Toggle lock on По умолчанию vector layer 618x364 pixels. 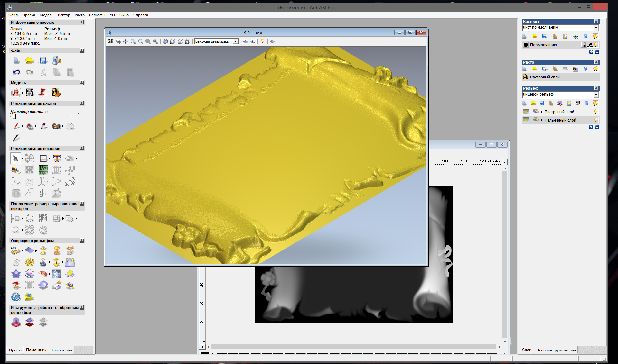pos(584,45)
